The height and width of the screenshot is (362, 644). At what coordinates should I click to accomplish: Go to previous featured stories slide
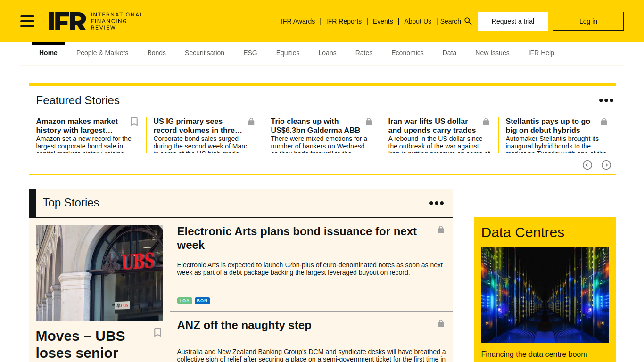(x=587, y=165)
